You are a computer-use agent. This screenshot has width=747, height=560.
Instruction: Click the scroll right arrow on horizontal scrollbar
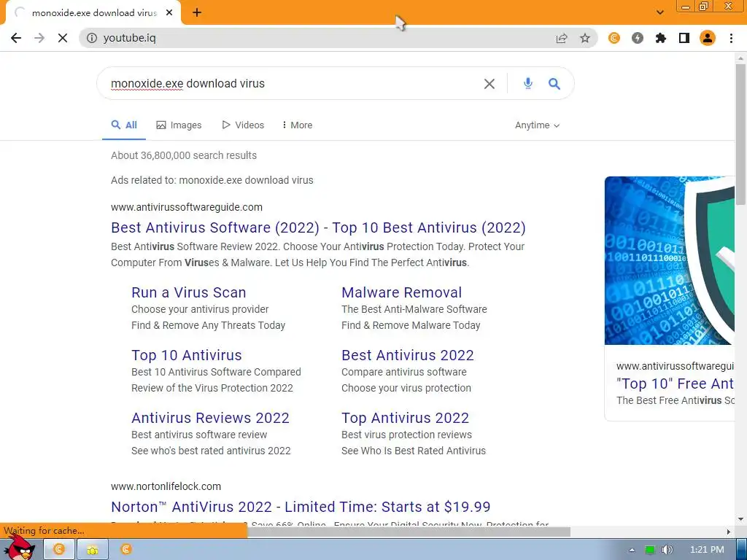pos(729,532)
